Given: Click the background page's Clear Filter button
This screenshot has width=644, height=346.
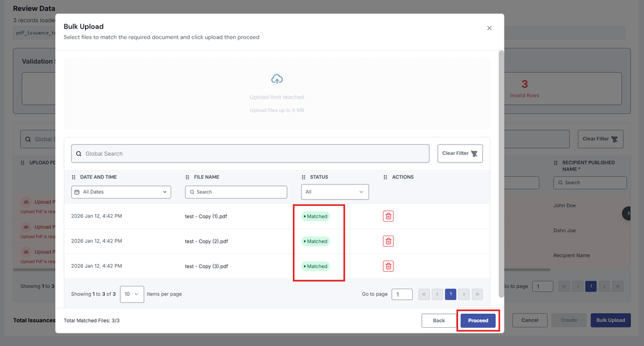Looking at the screenshot, I should (x=600, y=139).
